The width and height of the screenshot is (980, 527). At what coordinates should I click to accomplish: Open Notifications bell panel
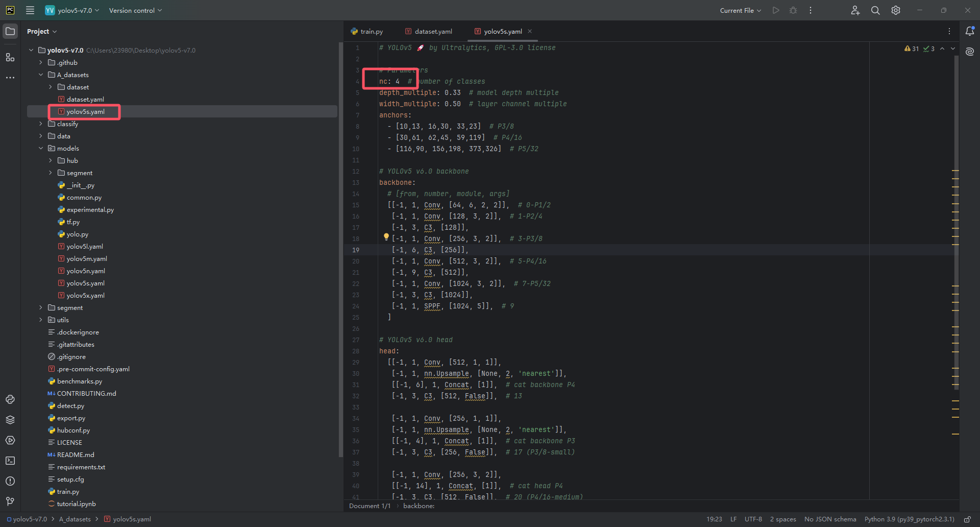pos(970,31)
